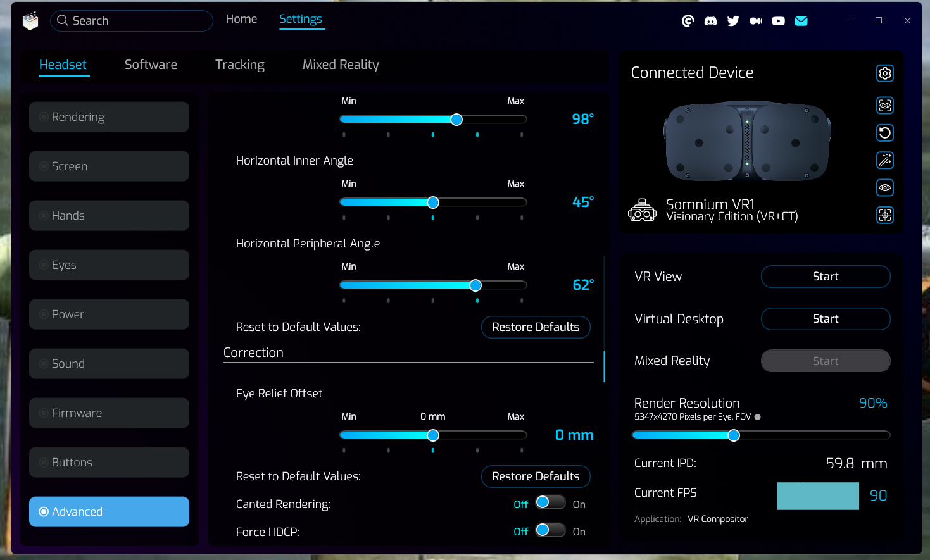The image size is (930, 560).
Task: Go to the Home tab
Action: click(x=241, y=19)
